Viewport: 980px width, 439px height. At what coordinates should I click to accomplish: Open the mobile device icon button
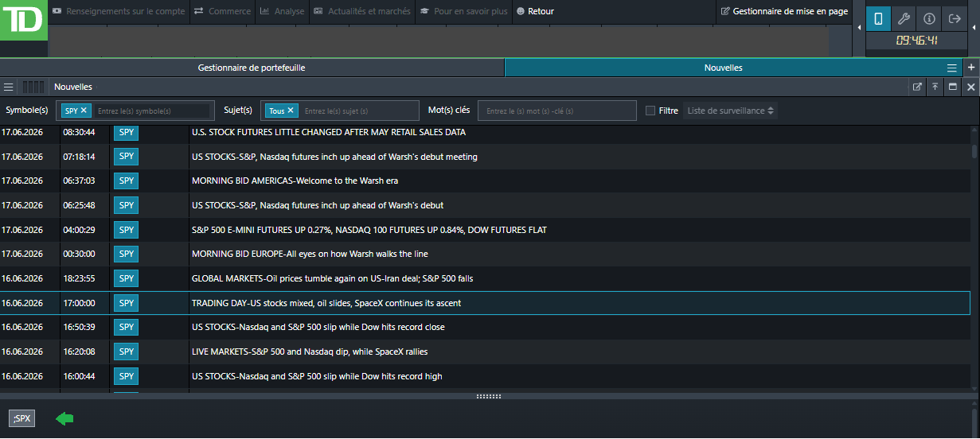pos(879,18)
